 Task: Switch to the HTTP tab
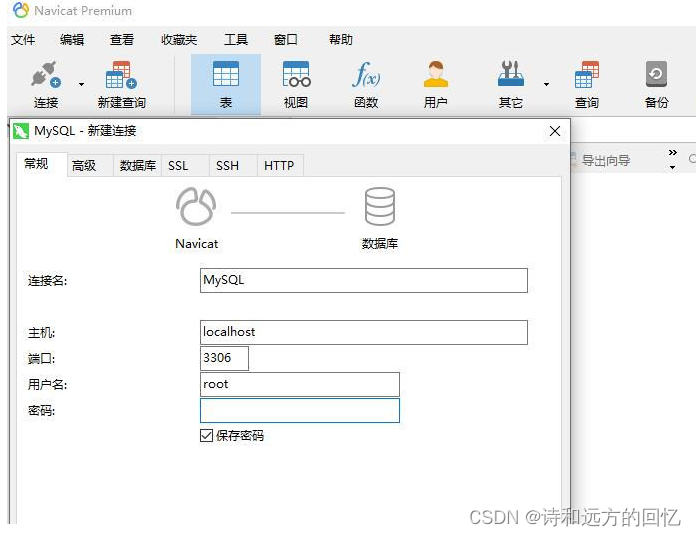(x=281, y=166)
